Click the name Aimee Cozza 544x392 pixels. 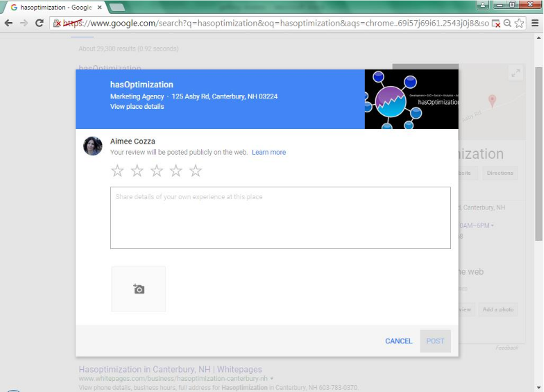click(133, 142)
